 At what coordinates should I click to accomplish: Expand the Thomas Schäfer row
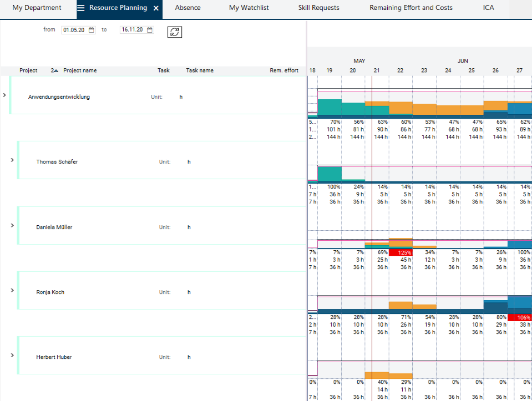12,160
